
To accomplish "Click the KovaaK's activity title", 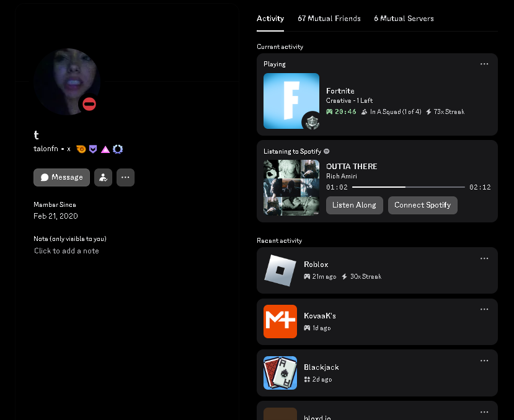I will (320, 316).
